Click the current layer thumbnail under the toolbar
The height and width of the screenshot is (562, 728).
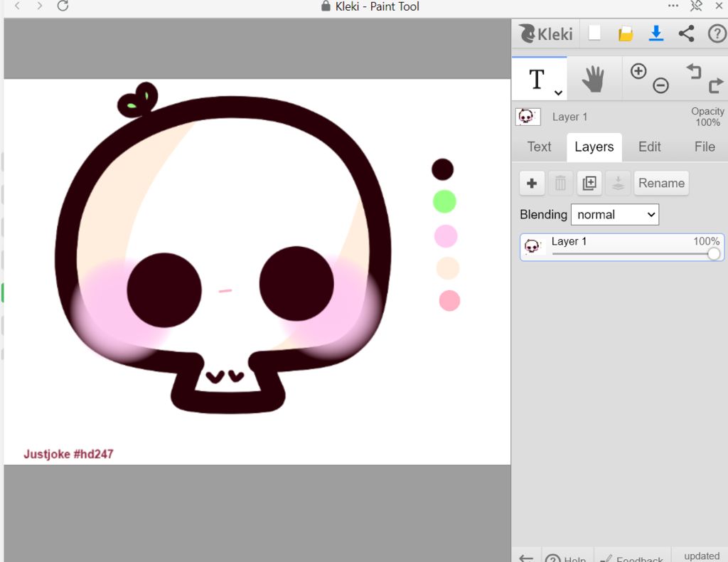528,117
